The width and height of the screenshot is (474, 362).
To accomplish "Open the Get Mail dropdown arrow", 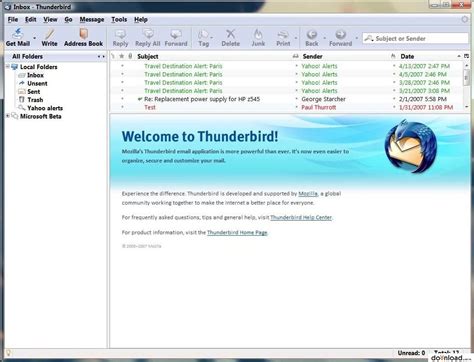I will [34, 38].
